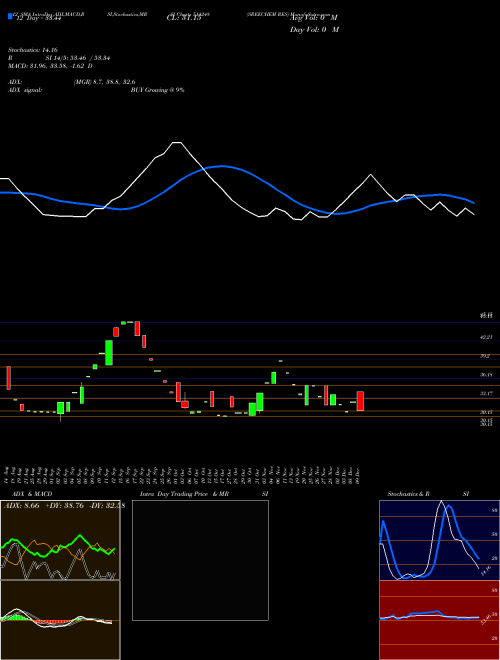Click the "+DY: 38.76" readout
Viewport: 500px width, 660px height.
point(65,505)
